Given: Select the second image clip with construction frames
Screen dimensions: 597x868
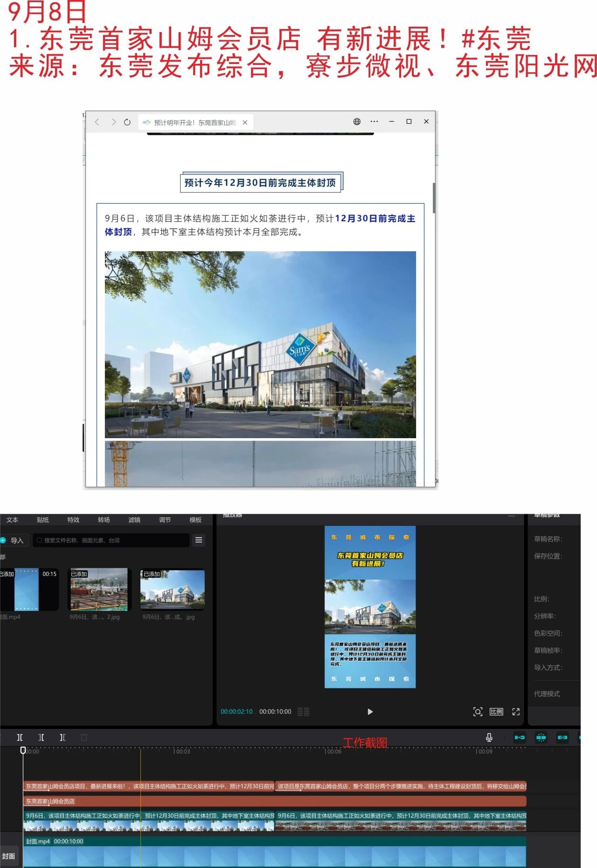Looking at the screenshot, I should pyautogui.click(x=401, y=821).
